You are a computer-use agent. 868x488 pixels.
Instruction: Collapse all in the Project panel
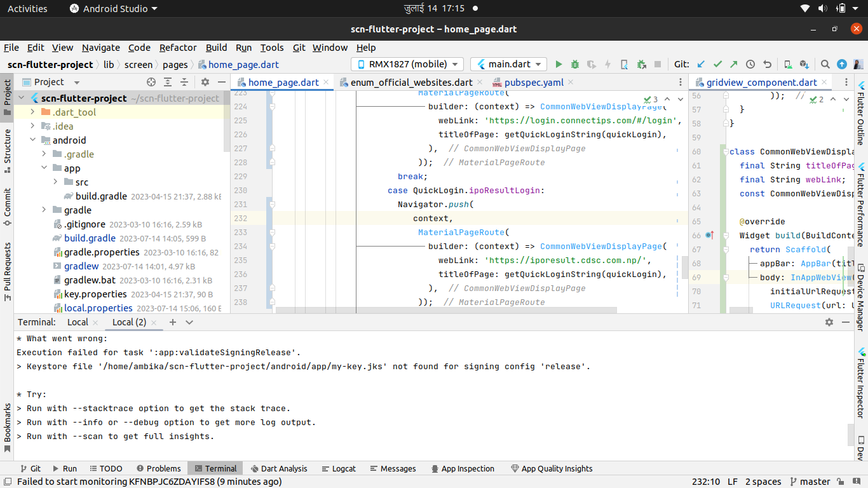pos(184,82)
